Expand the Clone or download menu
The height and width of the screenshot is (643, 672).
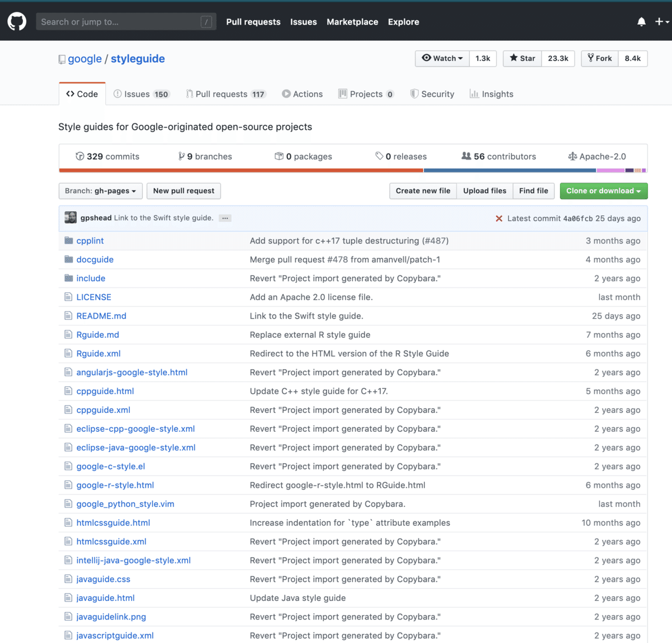coord(603,191)
